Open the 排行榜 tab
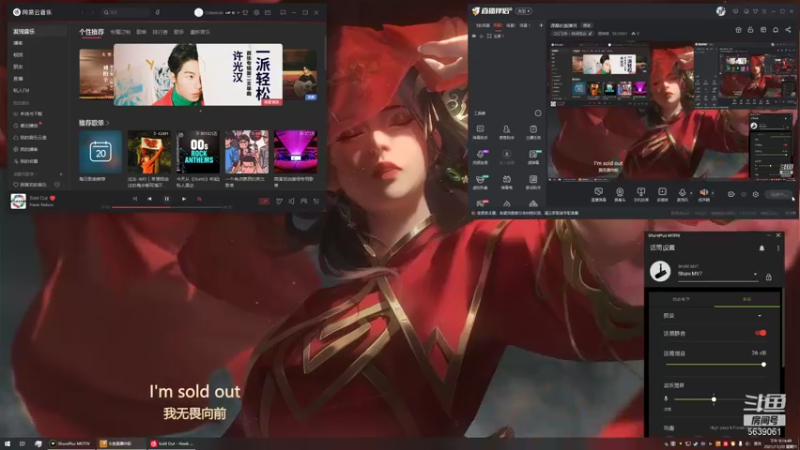 click(x=160, y=32)
